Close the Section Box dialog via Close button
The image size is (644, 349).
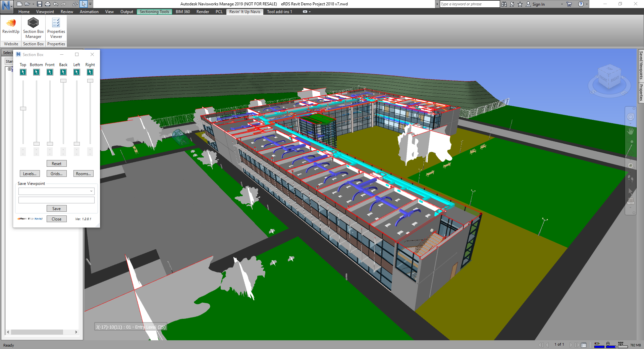[x=56, y=219]
